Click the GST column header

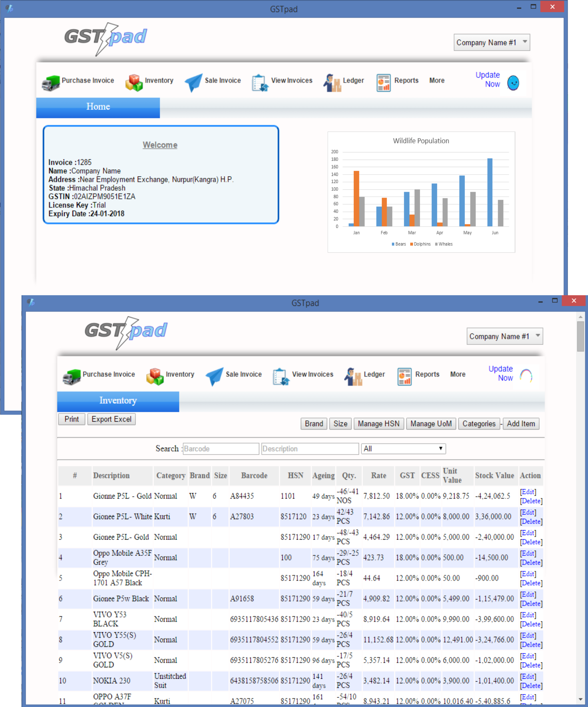tap(407, 475)
